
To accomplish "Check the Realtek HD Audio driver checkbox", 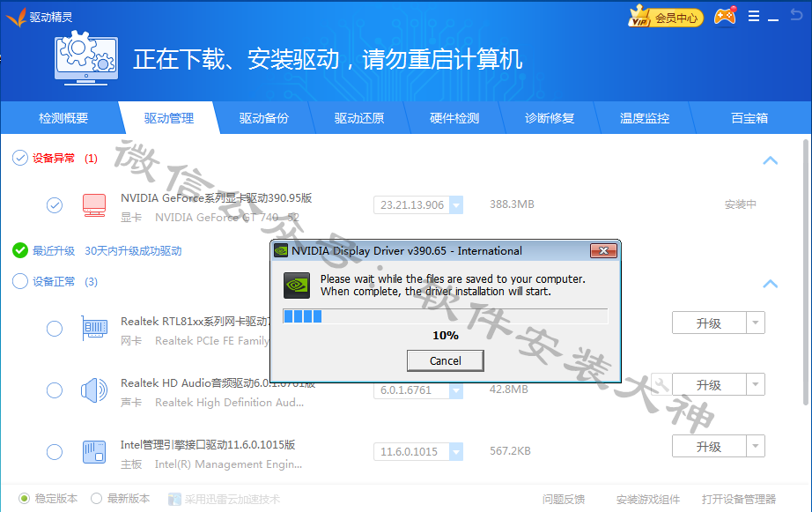I will [x=55, y=390].
